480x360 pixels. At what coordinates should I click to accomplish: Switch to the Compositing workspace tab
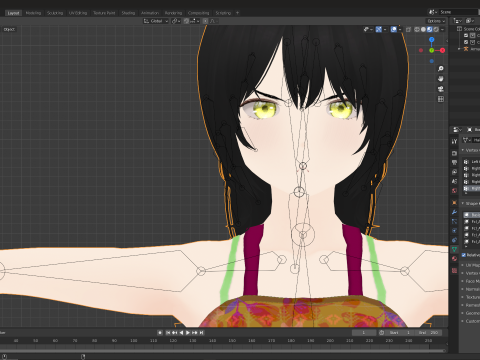198,13
